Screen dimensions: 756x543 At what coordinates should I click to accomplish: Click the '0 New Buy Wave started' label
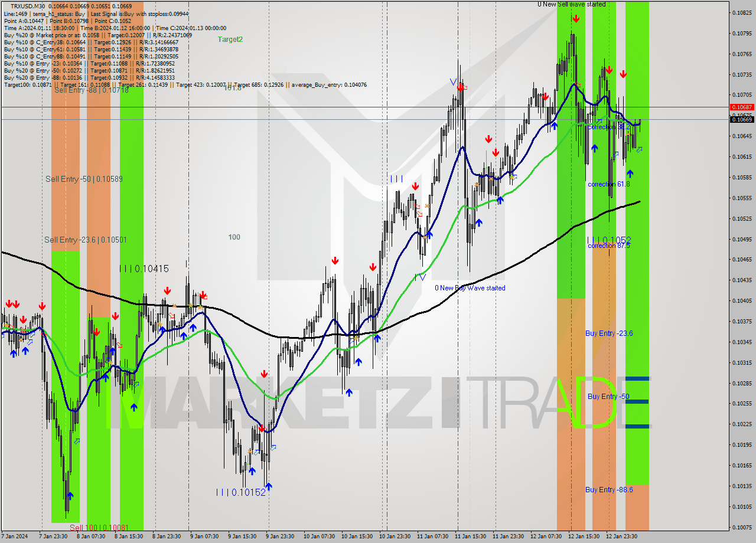pos(470,288)
